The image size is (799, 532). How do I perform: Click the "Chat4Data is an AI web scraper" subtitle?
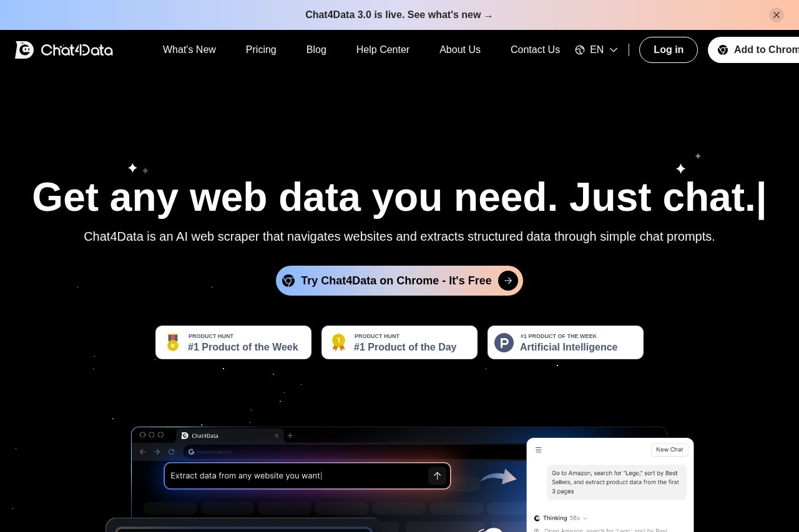(399, 237)
